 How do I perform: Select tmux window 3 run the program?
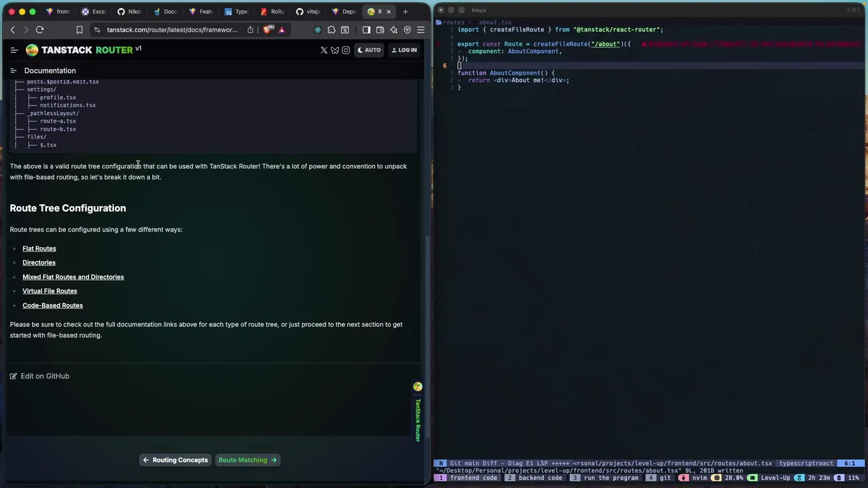pyautogui.click(x=606, y=478)
